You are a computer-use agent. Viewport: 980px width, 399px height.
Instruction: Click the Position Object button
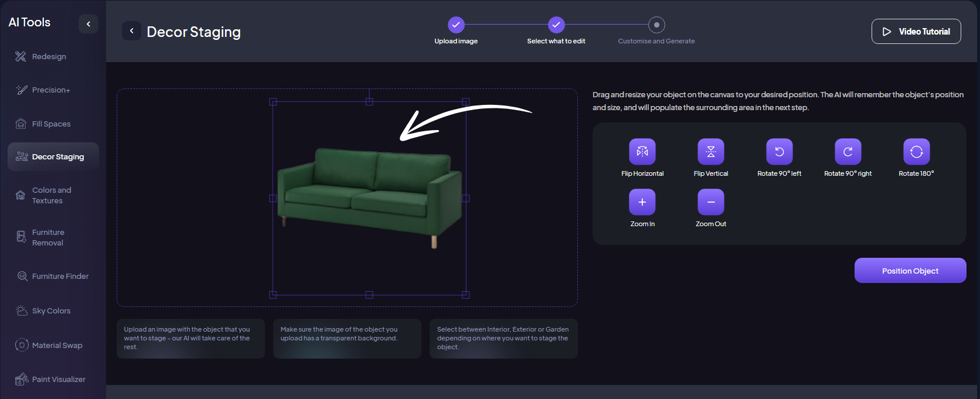click(x=910, y=271)
